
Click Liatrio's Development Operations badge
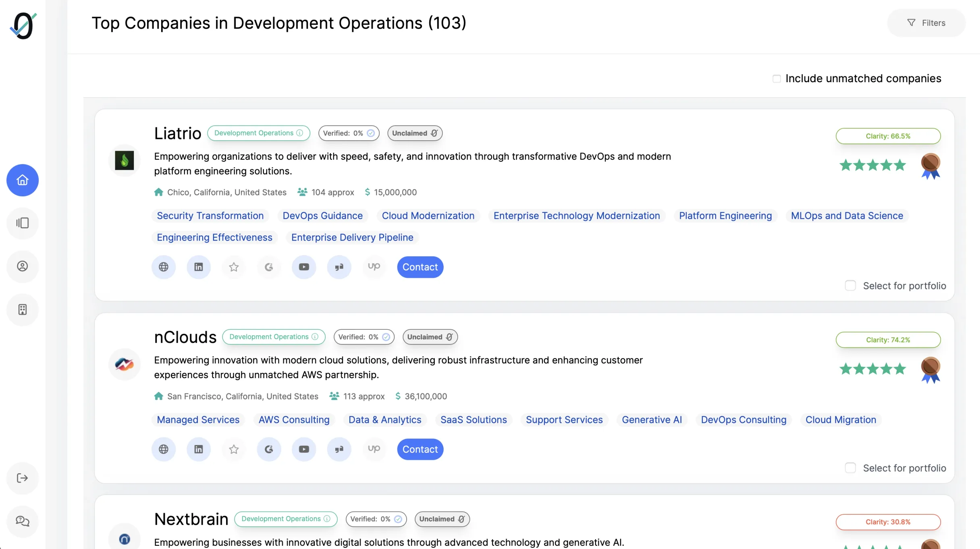[x=259, y=133]
